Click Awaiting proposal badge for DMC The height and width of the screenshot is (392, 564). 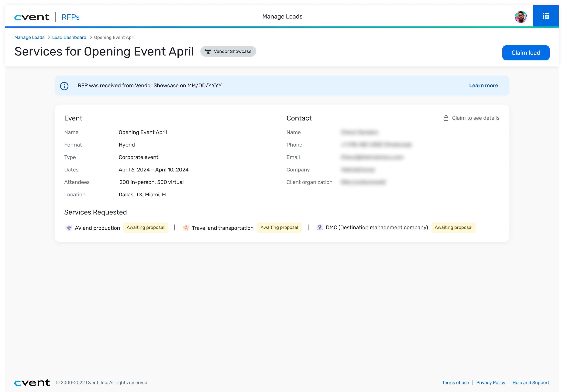[x=453, y=227]
